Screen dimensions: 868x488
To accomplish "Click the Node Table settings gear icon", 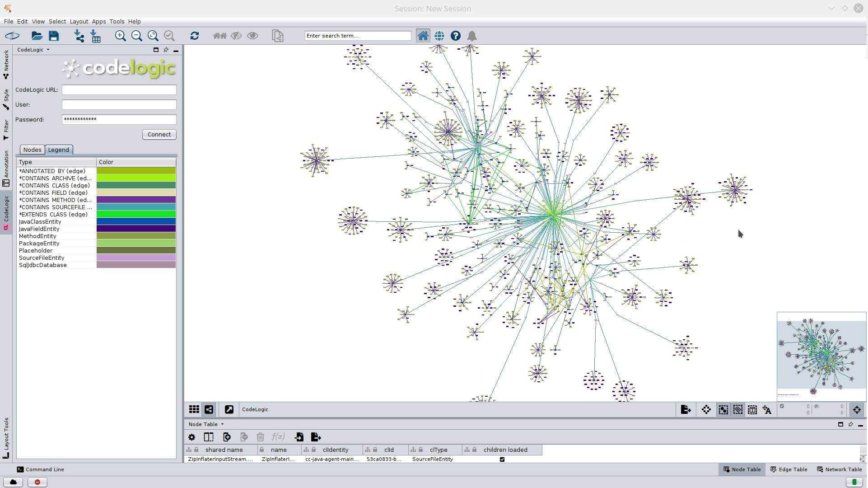I will point(192,437).
